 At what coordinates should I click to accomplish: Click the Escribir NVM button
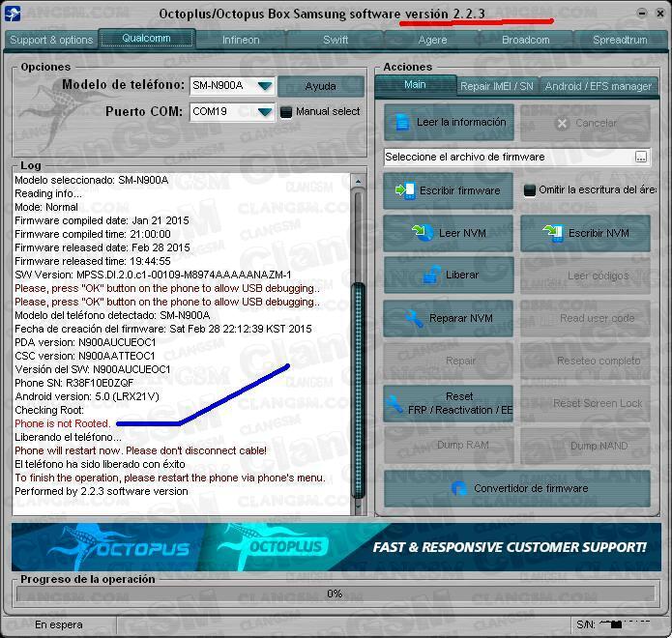585,233
